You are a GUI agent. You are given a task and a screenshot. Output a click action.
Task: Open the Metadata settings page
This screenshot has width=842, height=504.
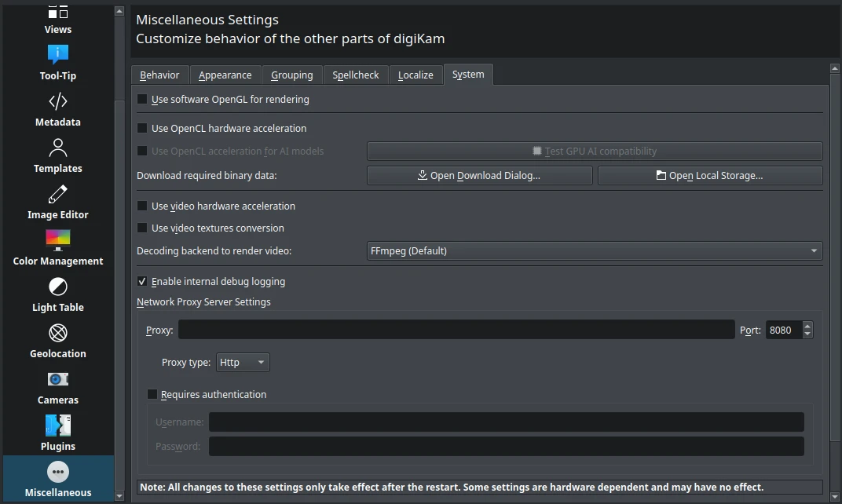pyautogui.click(x=57, y=101)
